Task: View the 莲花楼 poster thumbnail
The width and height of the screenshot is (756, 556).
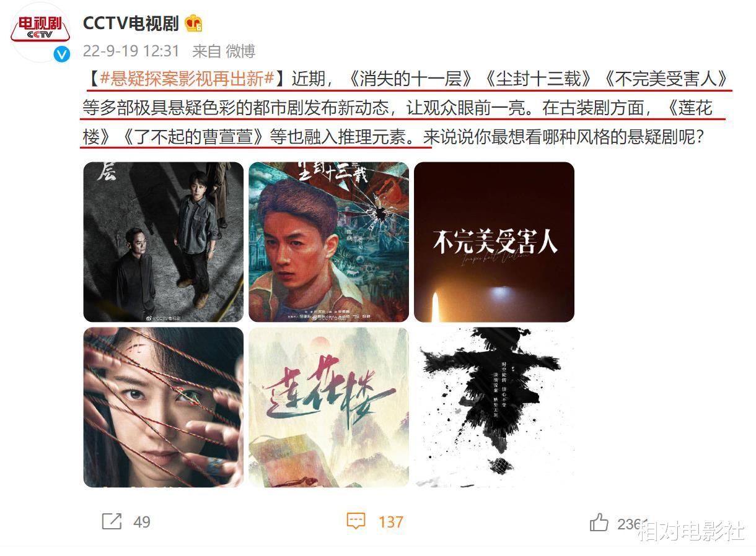Action: point(328,407)
